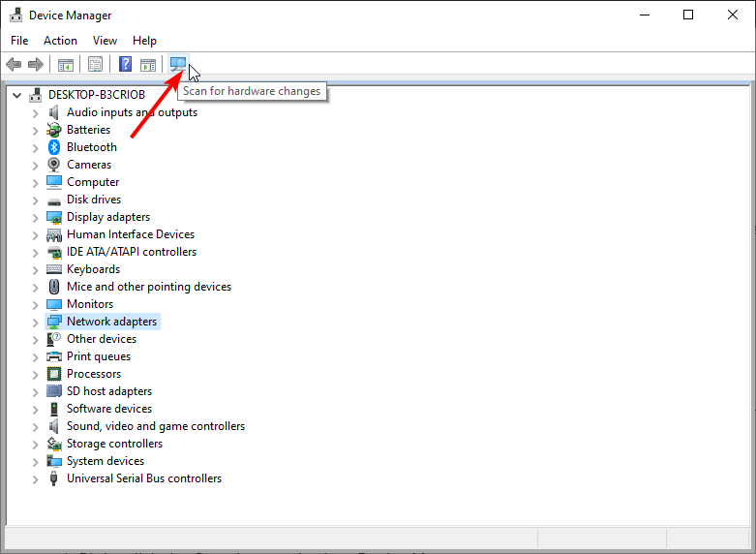The height and width of the screenshot is (554, 756).
Task: Expand the Keyboards category
Action: [35, 270]
